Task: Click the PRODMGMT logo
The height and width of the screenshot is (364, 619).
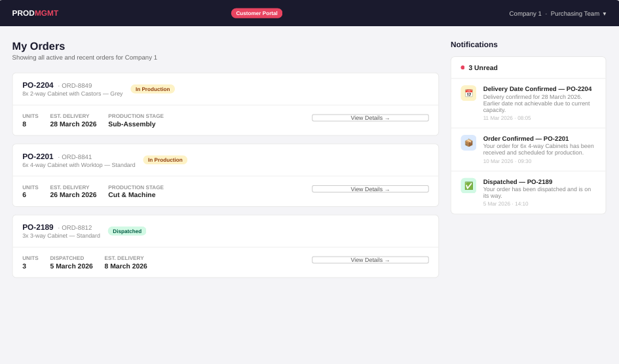Action: 35,13
